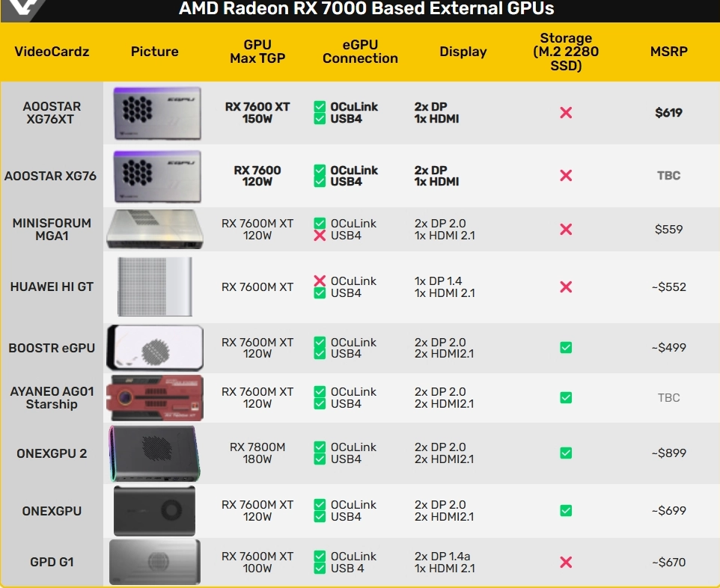
Task: Click the MINISFORUM MGA1 product image
Action: tap(154, 229)
